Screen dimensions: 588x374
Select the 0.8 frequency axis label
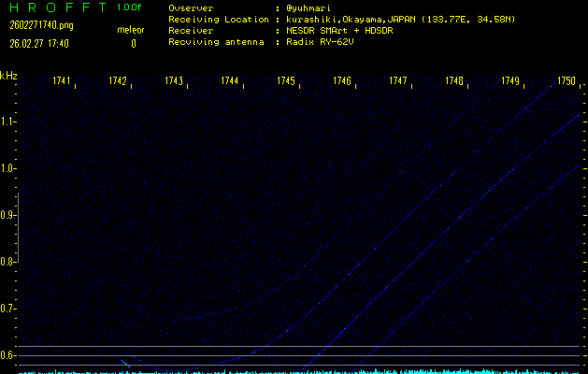pos(8,262)
